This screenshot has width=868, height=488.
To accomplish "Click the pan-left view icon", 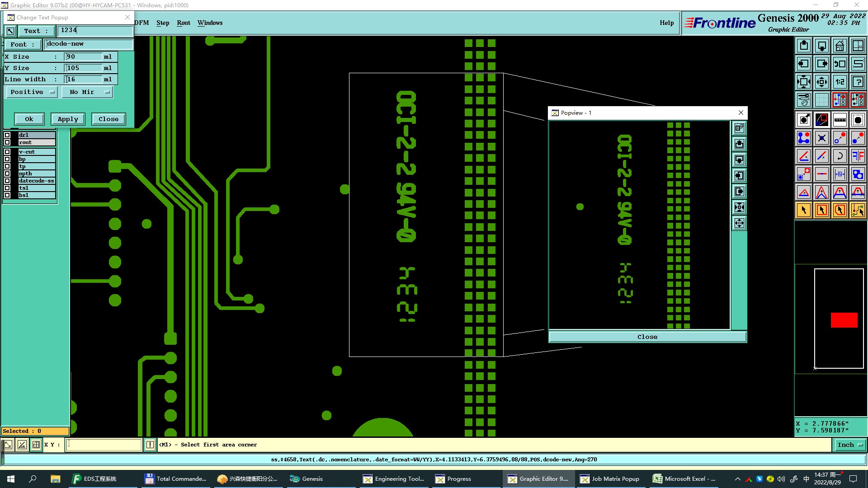I will coord(803,64).
